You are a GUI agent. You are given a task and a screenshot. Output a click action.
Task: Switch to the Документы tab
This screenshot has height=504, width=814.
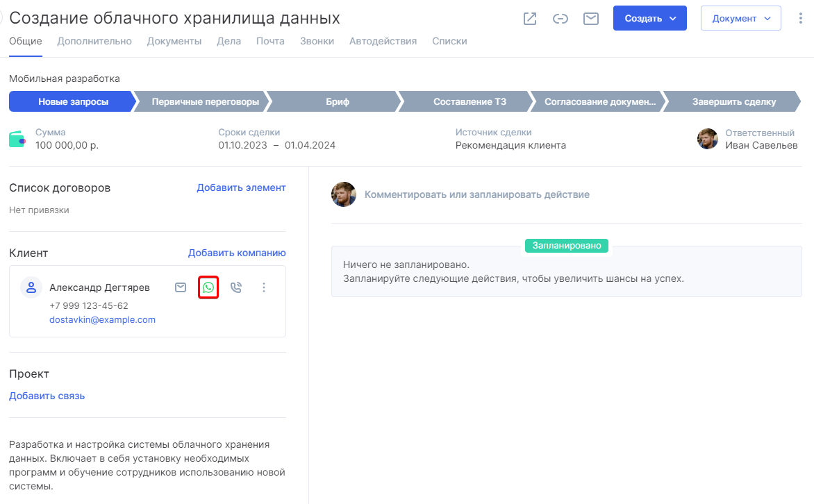[174, 41]
